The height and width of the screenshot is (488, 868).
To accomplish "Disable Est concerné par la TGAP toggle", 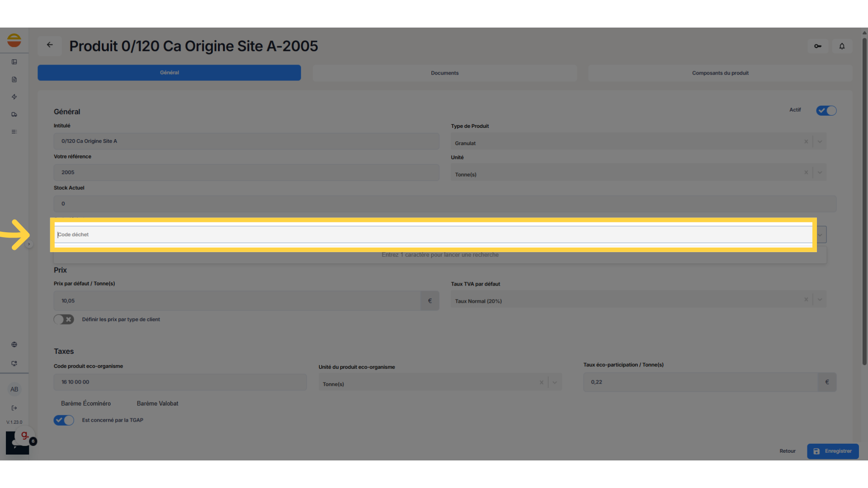I will tap(64, 420).
